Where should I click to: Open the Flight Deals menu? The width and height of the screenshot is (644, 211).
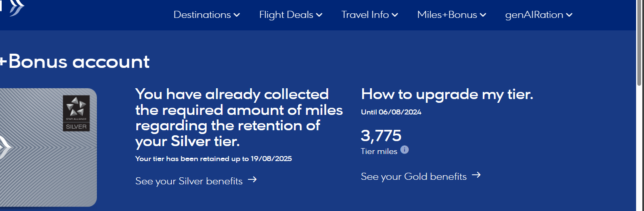pos(286,15)
